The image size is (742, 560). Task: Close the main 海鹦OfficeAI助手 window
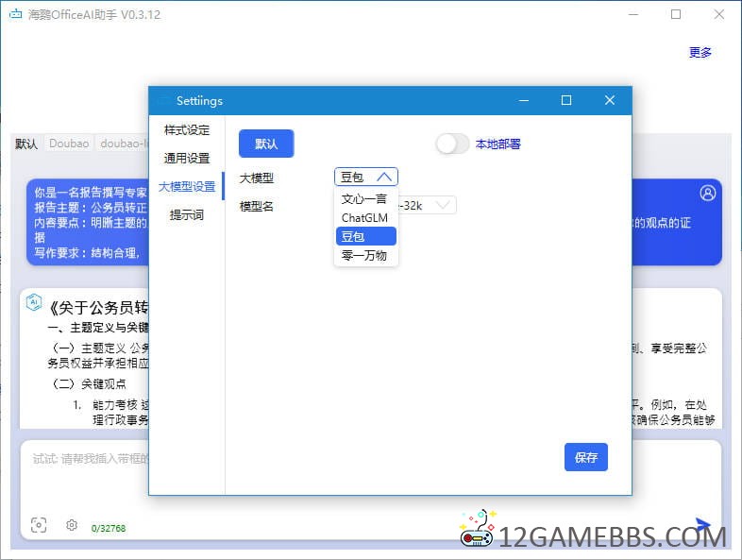(718, 14)
